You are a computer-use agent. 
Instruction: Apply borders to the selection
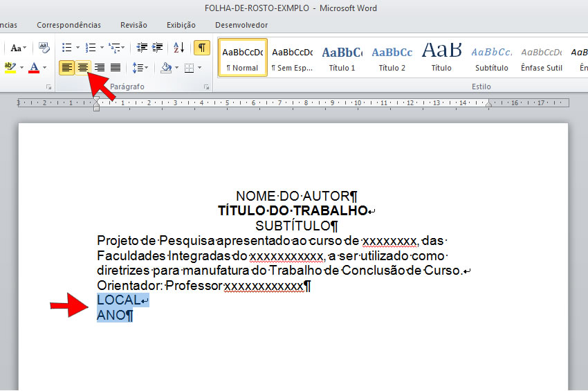point(190,68)
